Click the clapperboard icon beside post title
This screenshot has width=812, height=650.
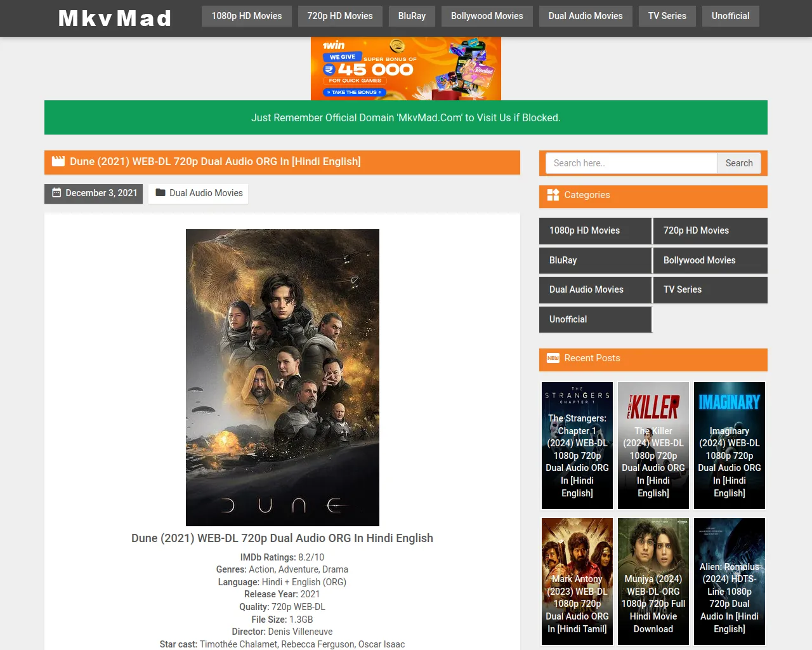coord(58,161)
